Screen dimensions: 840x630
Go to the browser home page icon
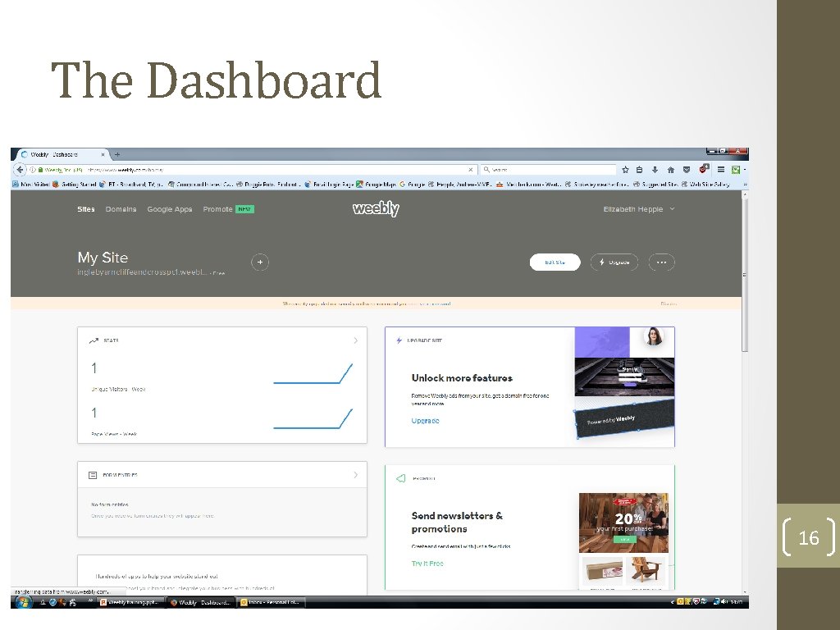pos(671,170)
